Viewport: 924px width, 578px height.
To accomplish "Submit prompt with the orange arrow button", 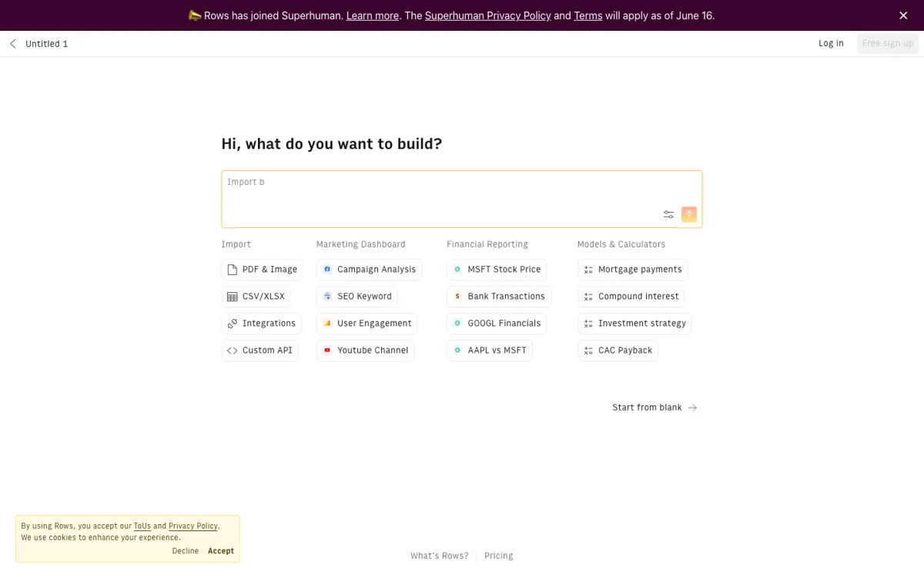I will coord(689,214).
